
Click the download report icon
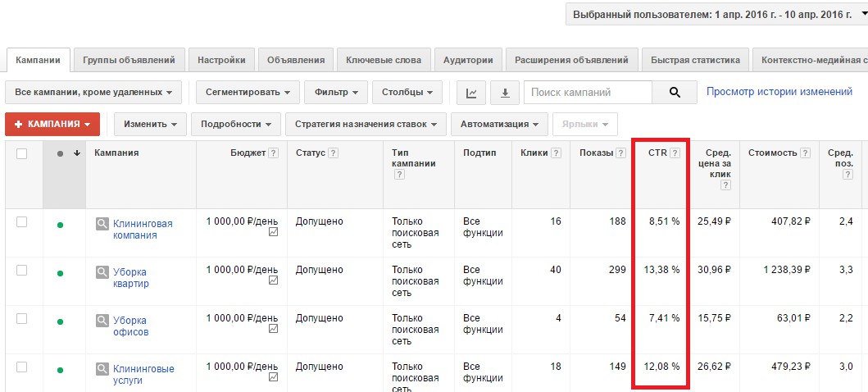(x=505, y=93)
